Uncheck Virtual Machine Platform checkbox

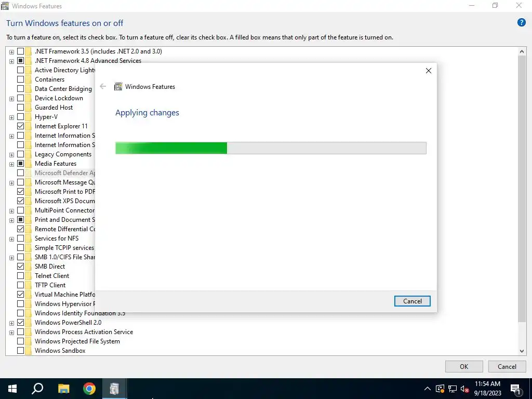[20, 295]
